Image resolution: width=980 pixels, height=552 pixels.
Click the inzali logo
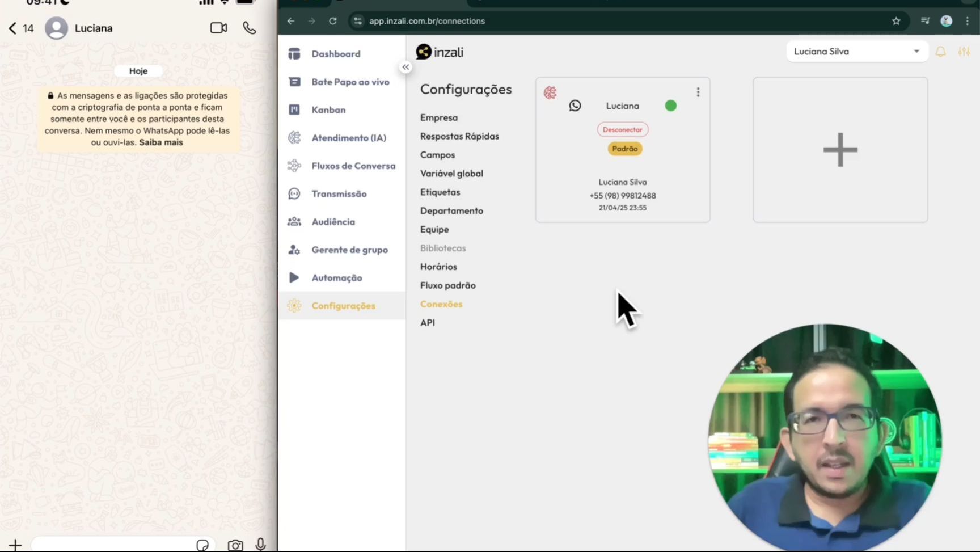point(440,52)
